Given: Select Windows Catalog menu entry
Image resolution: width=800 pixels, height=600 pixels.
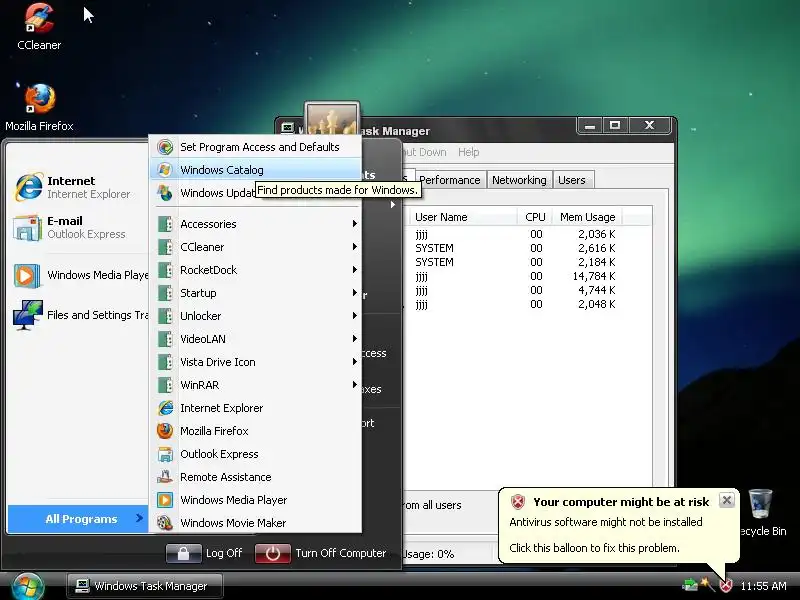Looking at the screenshot, I should click(256, 170).
